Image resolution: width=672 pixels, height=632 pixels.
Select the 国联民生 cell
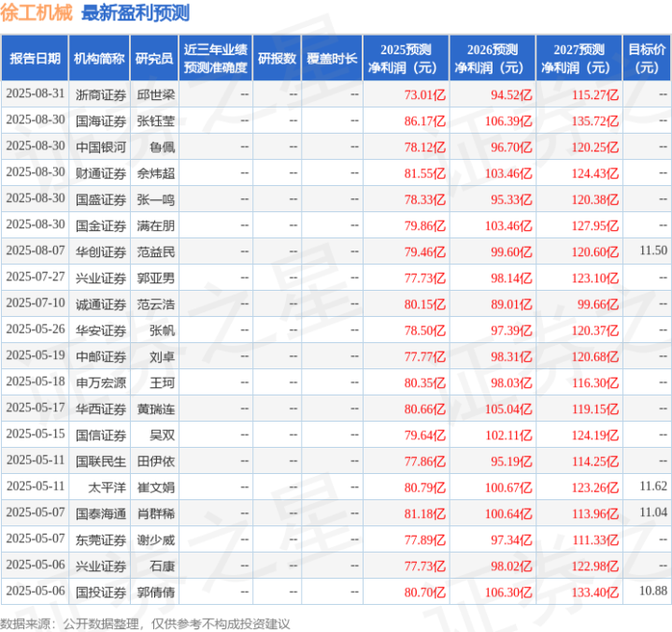pos(101,461)
